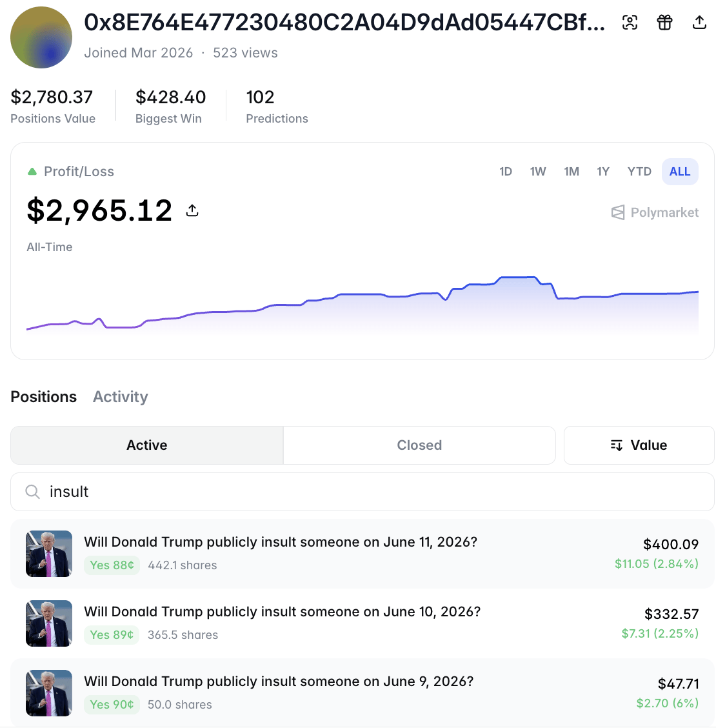Click the '$428.40' biggest win value
Screen dimensions: 716x728
click(170, 97)
